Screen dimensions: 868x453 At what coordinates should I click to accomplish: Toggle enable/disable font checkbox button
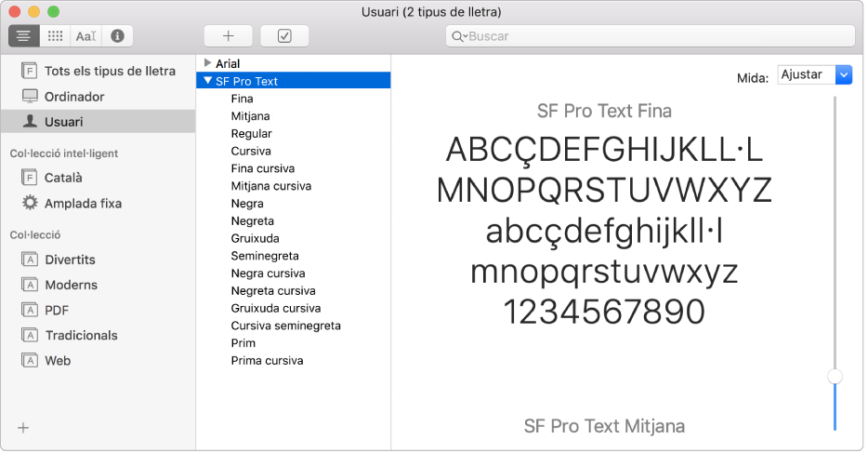click(284, 36)
